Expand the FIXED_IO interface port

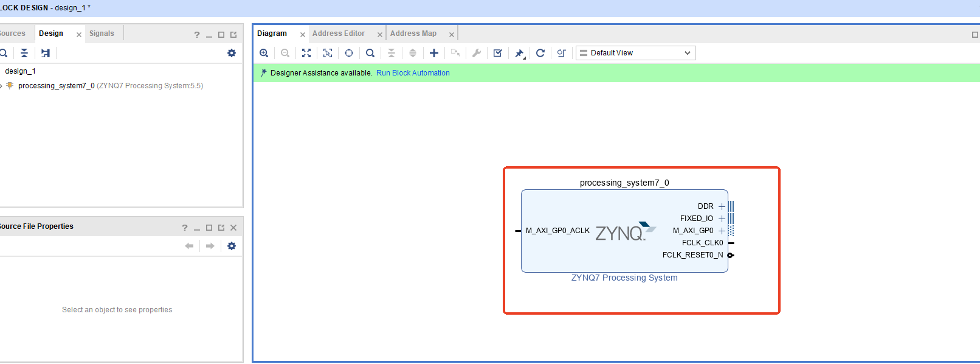click(x=722, y=219)
